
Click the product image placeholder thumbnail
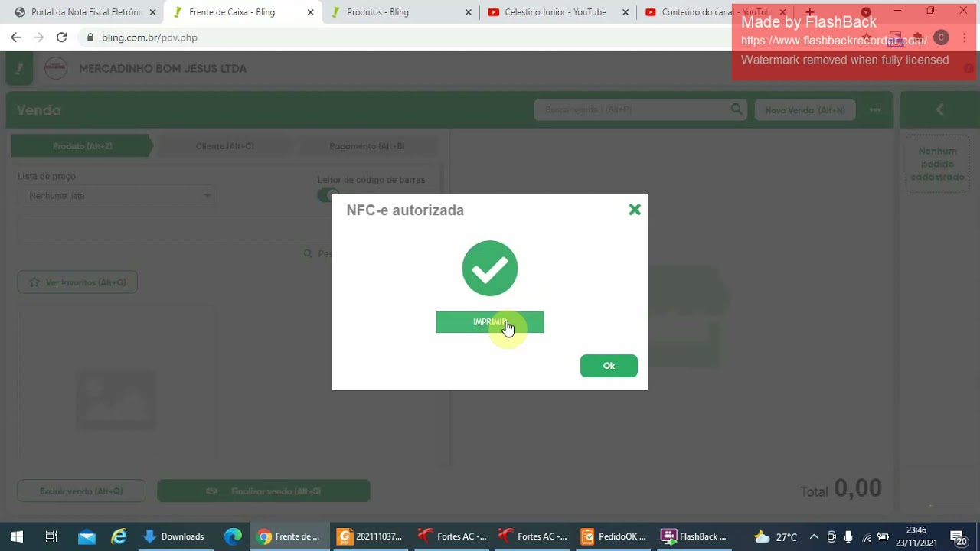[116, 399]
